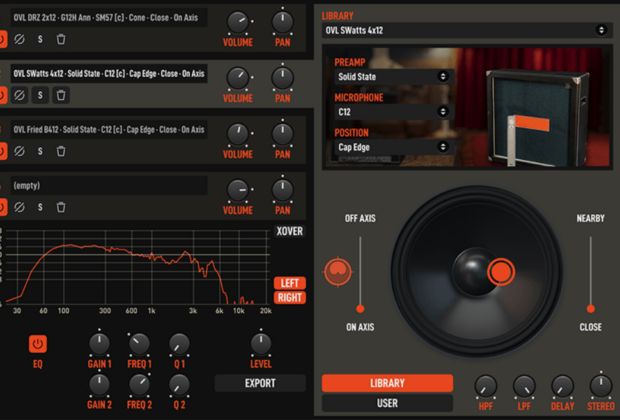
Task: Delete the OVL SWatts 4x12 slot
Action: [61, 95]
